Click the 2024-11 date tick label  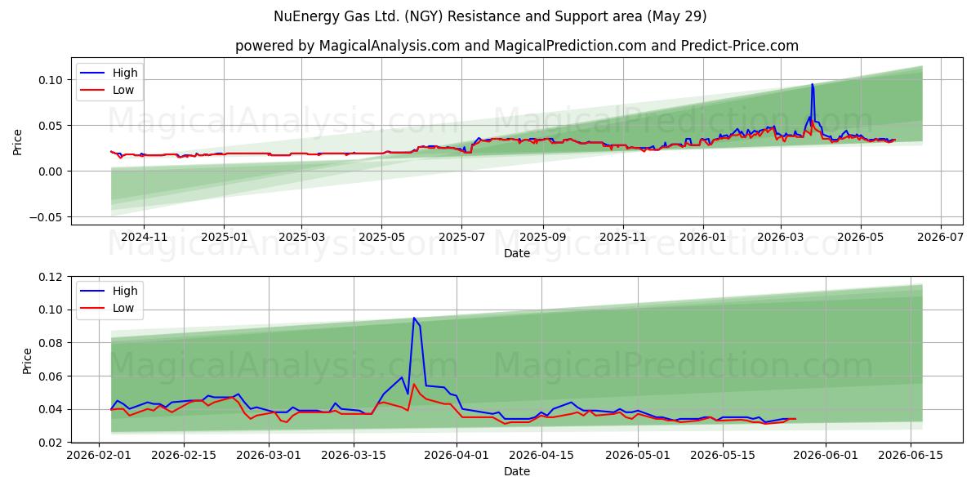tap(144, 237)
